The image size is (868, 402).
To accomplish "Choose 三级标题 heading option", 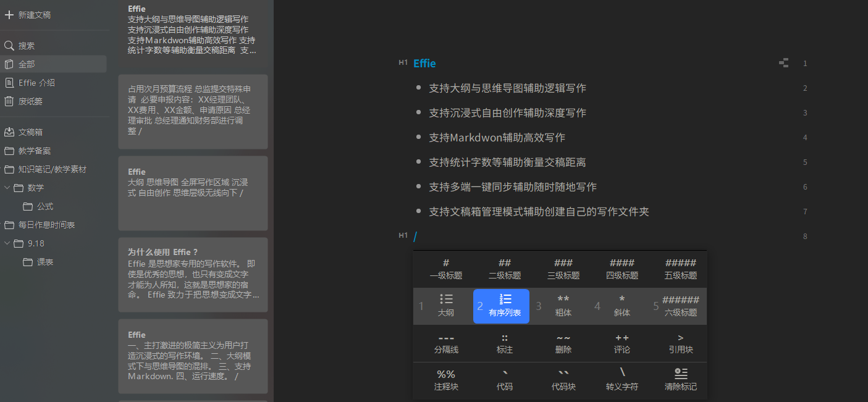I will (563, 269).
